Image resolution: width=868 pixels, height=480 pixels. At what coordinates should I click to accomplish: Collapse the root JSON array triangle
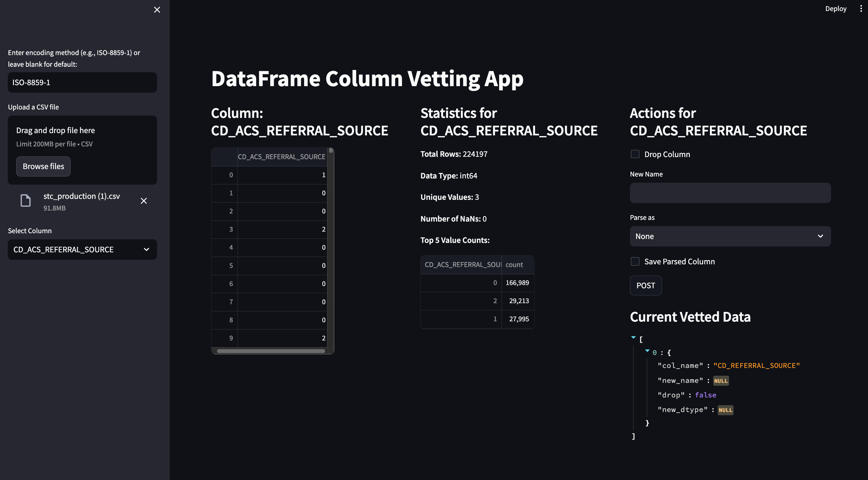(x=633, y=337)
